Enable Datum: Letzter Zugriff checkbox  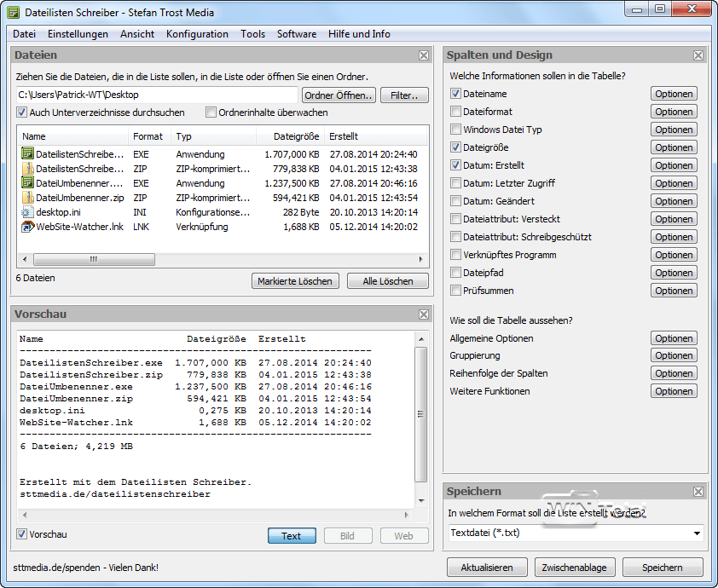pyautogui.click(x=455, y=183)
